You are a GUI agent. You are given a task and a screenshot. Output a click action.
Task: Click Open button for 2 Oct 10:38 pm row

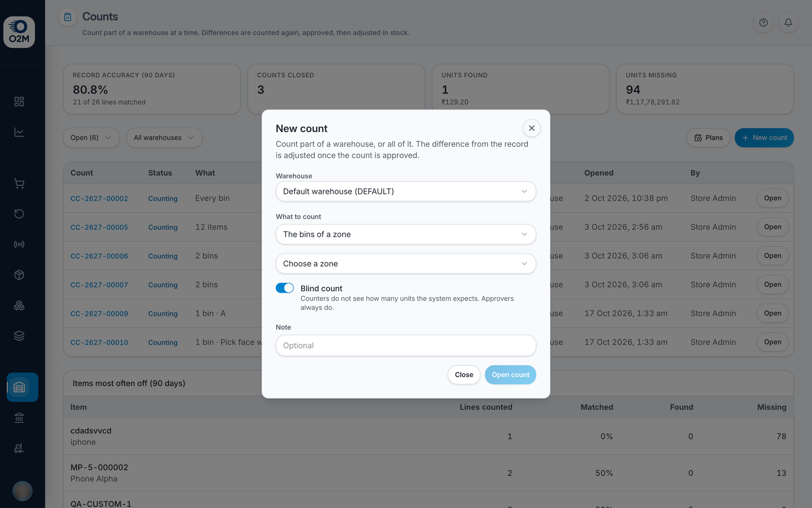click(772, 198)
